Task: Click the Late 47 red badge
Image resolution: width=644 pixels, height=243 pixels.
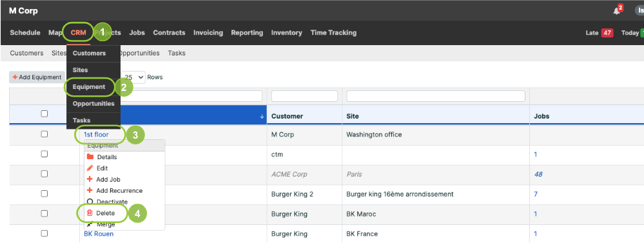Action: [607, 33]
